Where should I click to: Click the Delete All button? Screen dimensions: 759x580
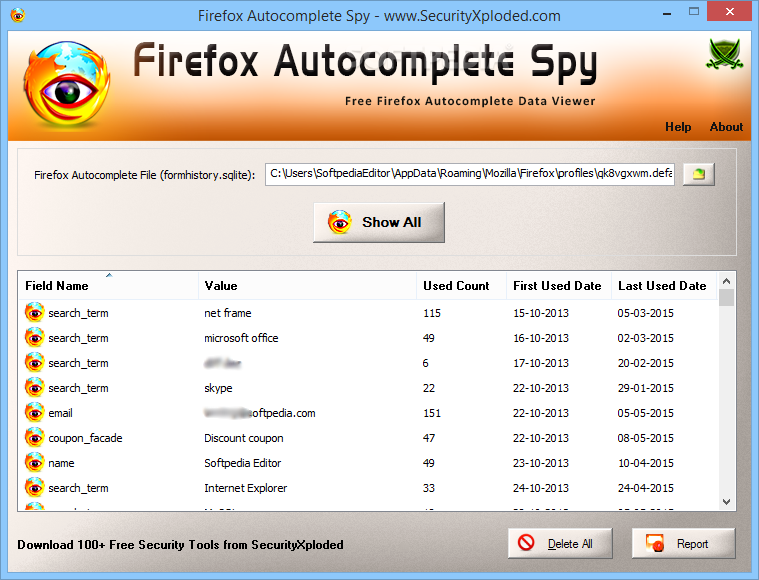point(560,543)
